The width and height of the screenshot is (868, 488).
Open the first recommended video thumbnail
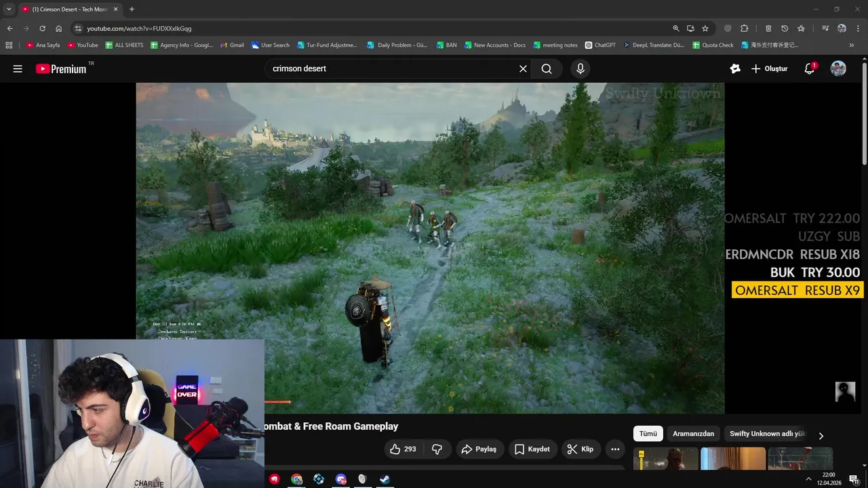point(666,459)
